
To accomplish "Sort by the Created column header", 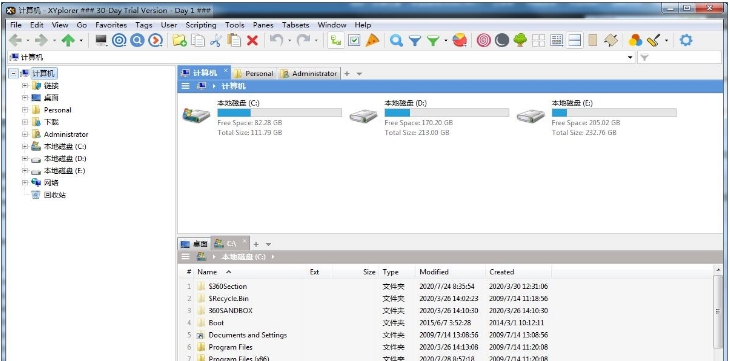I will pos(519,272).
